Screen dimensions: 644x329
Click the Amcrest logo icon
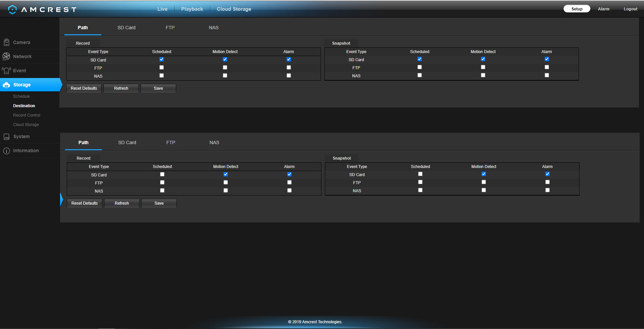point(12,9)
